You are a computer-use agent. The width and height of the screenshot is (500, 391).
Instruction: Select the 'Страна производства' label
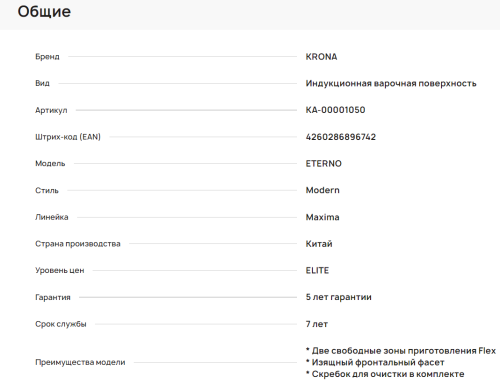(x=78, y=244)
